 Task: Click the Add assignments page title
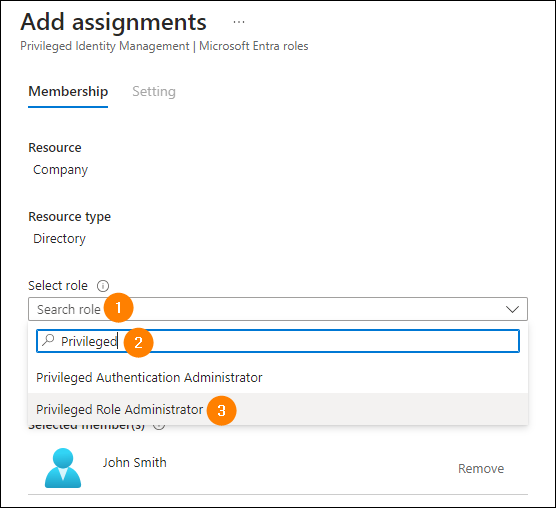point(113,22)
